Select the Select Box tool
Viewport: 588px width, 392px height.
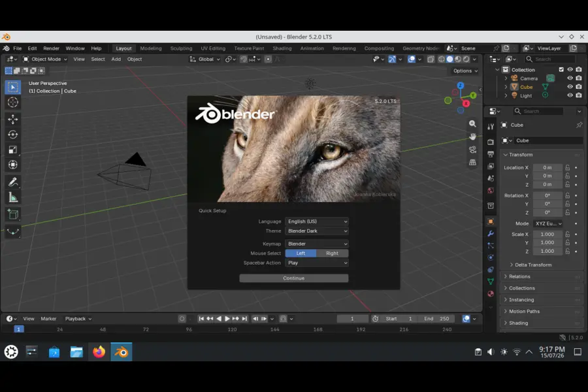point(13,88)
